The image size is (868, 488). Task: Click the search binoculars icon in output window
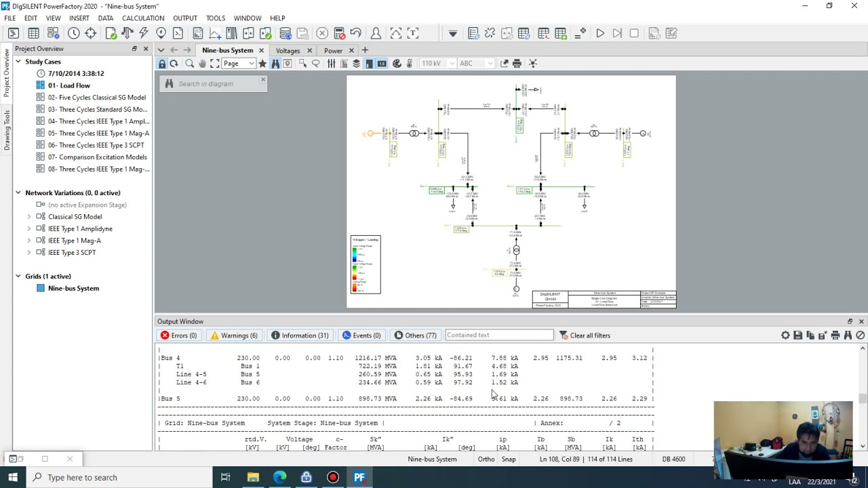coord(848,335)
